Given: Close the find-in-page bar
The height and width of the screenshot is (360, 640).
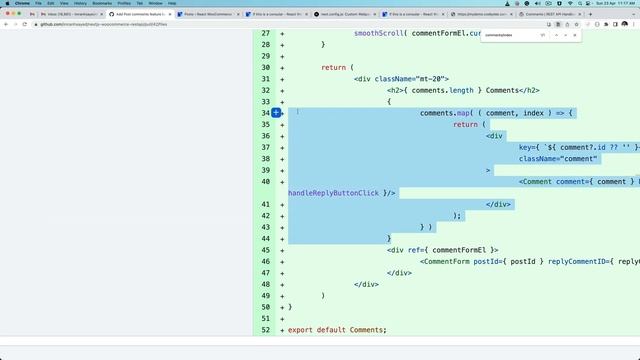Looking at the screenshot, I should pyautogui.click(x=575, y=36).
